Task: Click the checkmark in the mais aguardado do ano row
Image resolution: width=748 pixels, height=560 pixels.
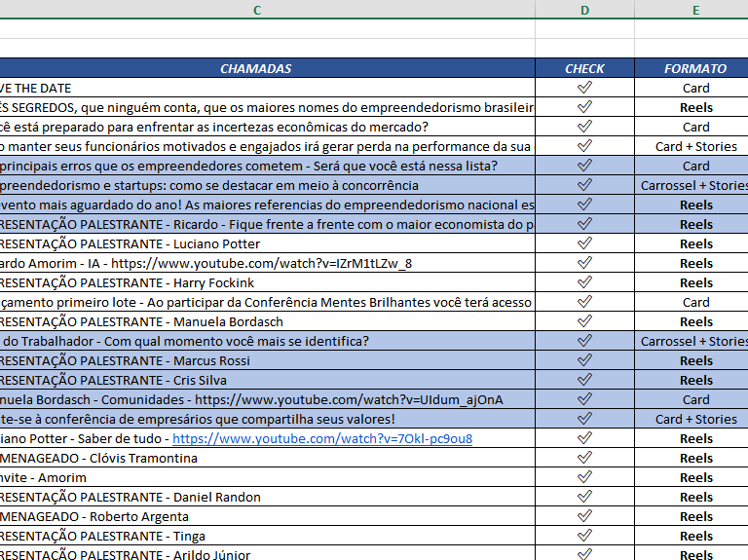Action: coord(584,205)
